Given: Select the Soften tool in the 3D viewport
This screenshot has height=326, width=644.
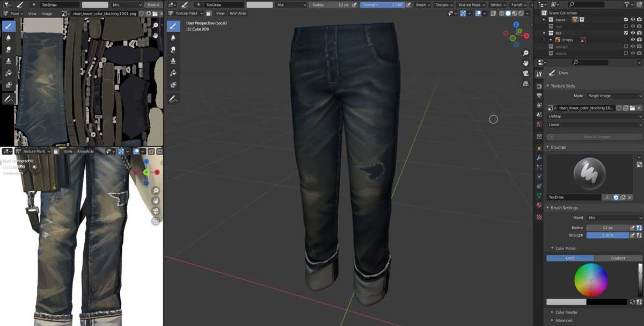Looking at the screenshot, I should click(x=173, y=38).
